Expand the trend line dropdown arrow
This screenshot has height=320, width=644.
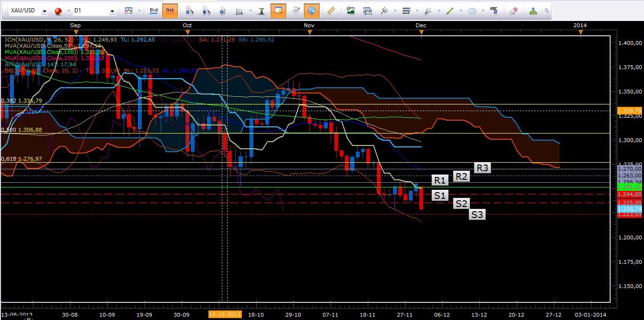tap(460, 10)
